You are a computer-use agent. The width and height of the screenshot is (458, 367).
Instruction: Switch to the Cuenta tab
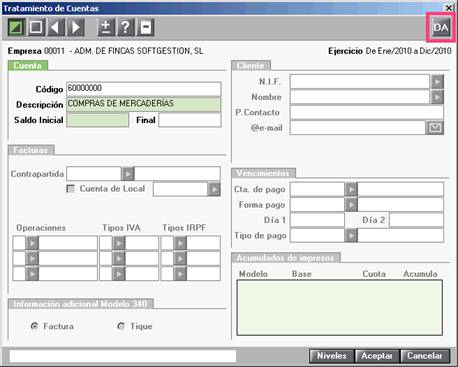pyautogui.click(x=28, y=66)
